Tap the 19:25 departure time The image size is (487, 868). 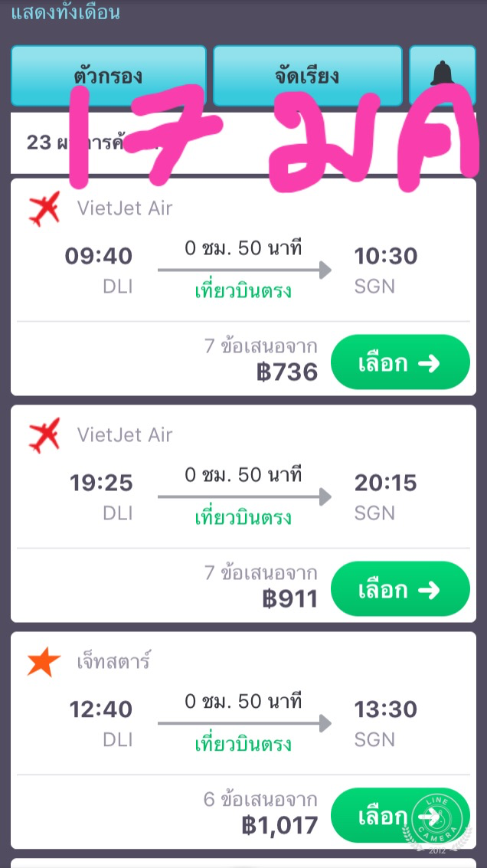tap(101, 483)
